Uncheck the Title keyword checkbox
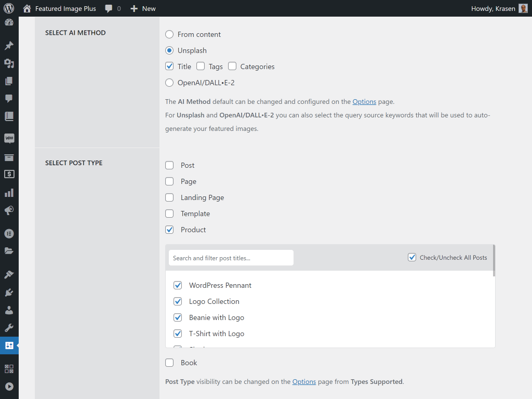Viewport: 532px width, 399px height. 169,66
